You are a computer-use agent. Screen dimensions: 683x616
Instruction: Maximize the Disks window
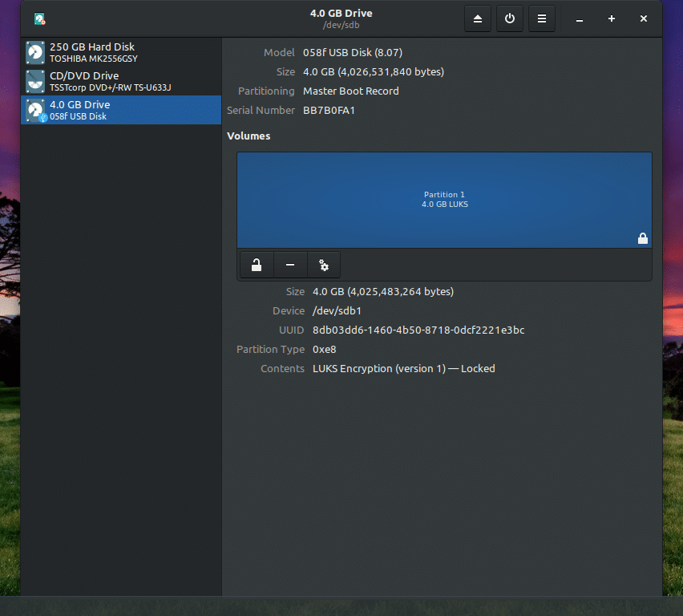coord(612,18)
